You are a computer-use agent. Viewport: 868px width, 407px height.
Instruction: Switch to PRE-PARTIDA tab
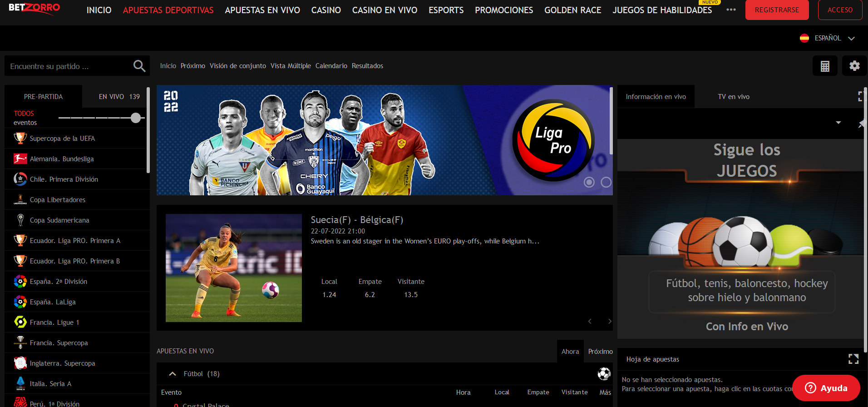pos(44,96)
